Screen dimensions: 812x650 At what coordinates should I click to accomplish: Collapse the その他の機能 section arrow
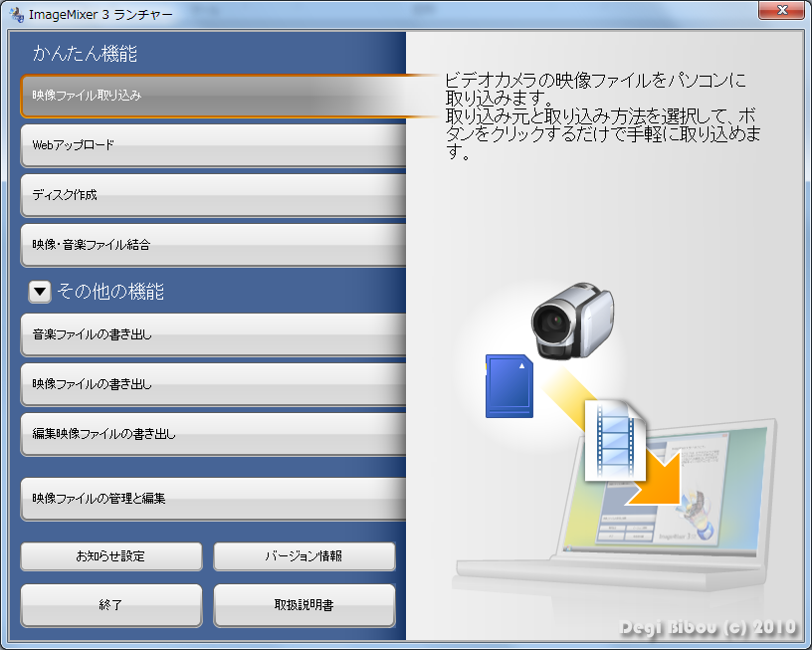pyautogui.click(x=40, y=292)
